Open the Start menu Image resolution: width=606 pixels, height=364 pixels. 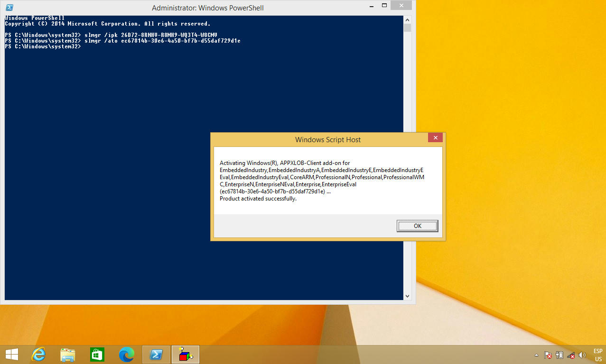click(x=12, y=354)
